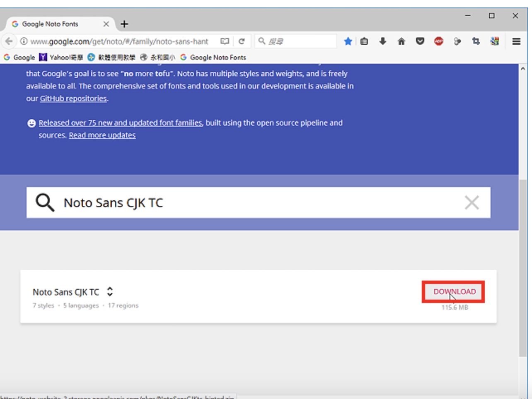Open the bookmark with globe icon
532x399 pixels.
click(x=157, y=58)
